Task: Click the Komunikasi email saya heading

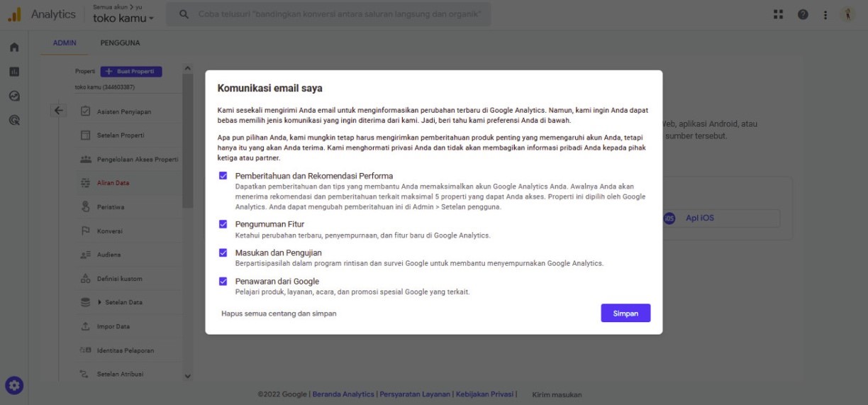Action: [269, 89]
